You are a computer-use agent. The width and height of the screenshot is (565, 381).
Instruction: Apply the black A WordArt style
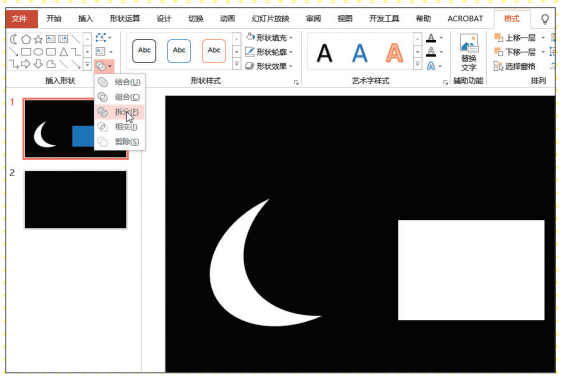[x=324, y=53]
